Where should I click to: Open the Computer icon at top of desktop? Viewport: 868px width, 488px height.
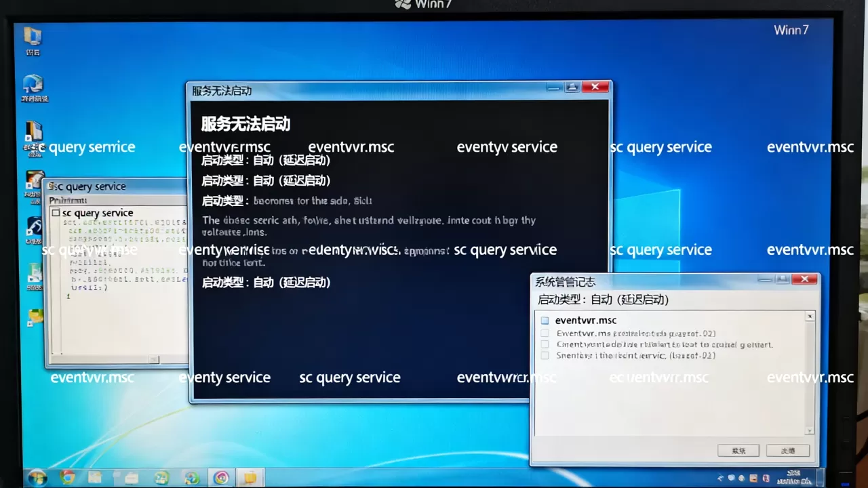coord(32,35)
